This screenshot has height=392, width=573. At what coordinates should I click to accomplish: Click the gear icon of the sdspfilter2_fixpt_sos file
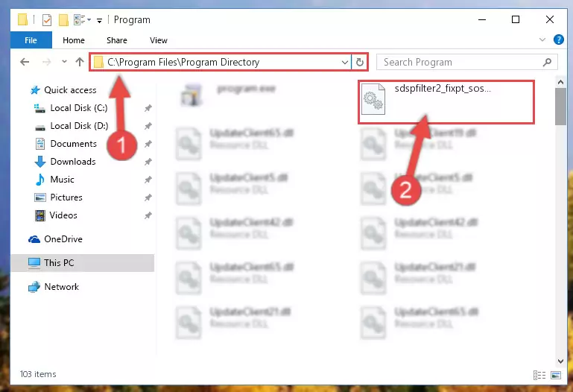click(373, 99)
